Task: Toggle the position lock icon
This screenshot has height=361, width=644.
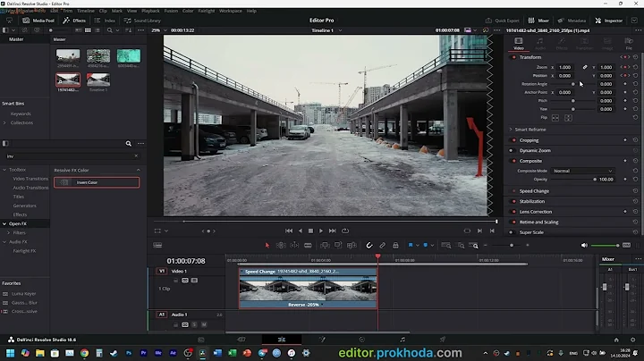Action: 395,246
